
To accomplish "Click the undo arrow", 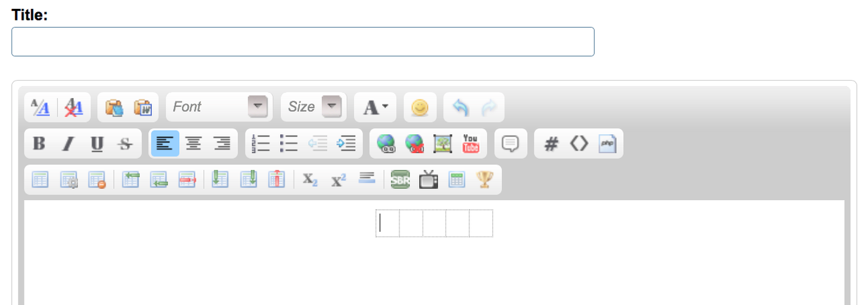I will pos(460,107).
